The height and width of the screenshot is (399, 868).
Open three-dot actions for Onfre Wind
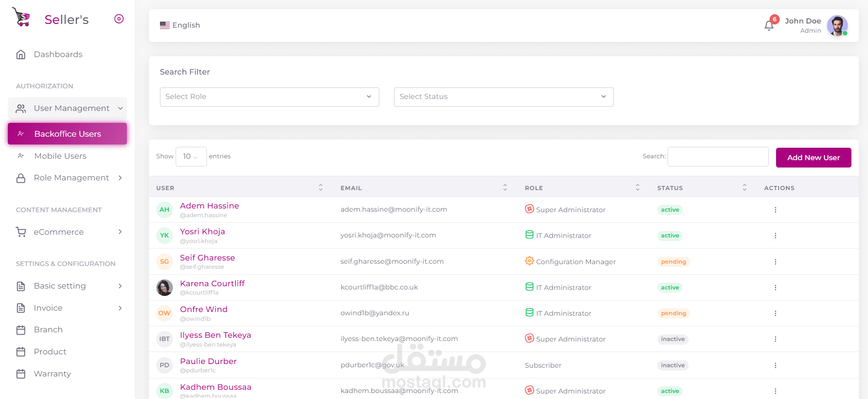tap(775, 313)
